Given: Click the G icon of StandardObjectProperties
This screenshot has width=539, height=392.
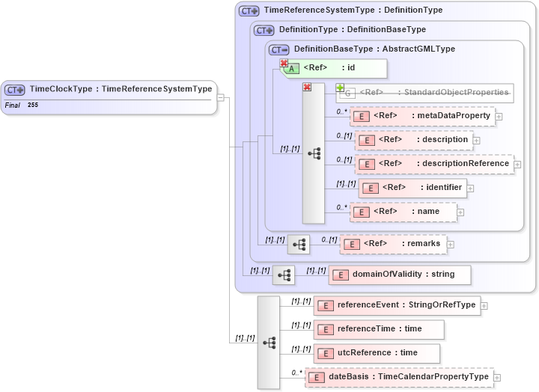Looking at the screenshot, I should [x=347, y=94].
